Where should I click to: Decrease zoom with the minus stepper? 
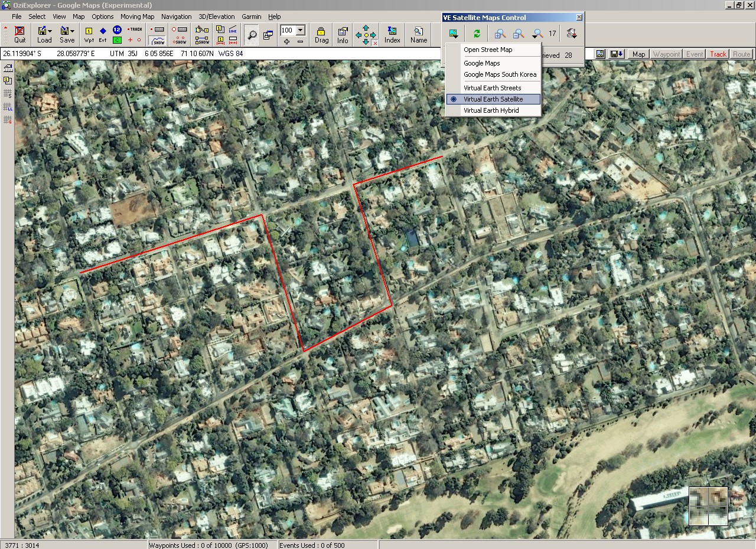point(301,41)
